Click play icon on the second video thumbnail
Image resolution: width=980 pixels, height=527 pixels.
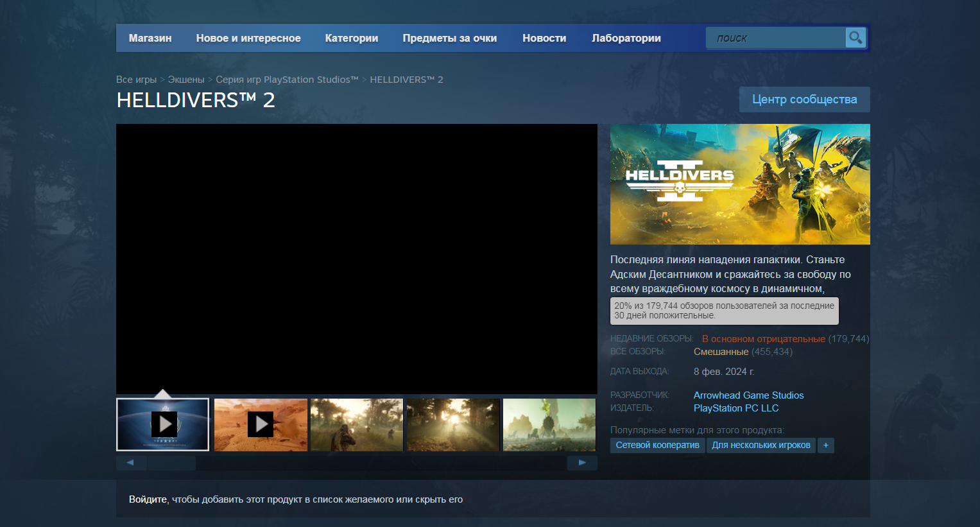[261, 424]
